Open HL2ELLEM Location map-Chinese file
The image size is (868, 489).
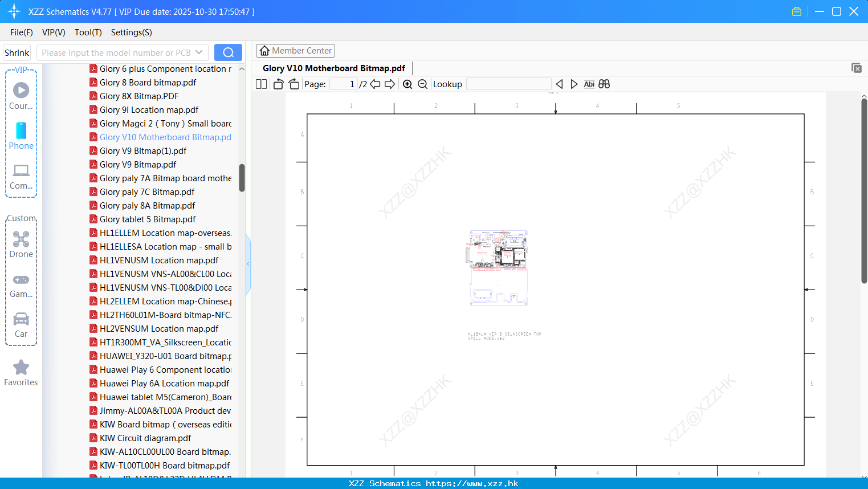(x=161, y=301)
